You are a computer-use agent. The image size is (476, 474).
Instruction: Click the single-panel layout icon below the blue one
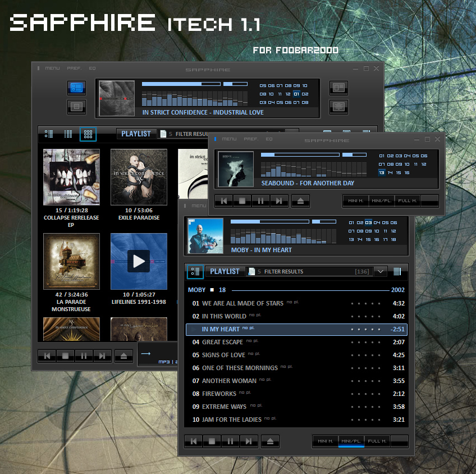click(76, 107)
